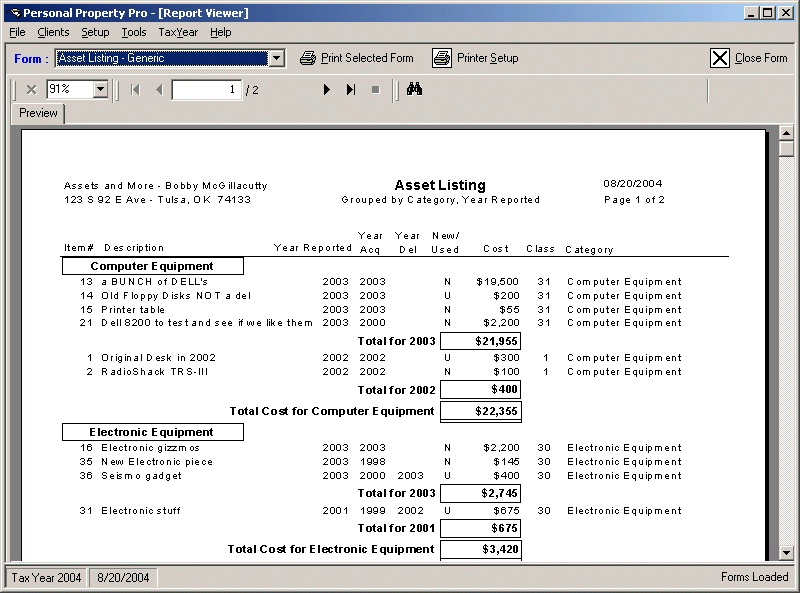800x593 pixels.
Task: Click the X icon beside Close Form
Action: click(719, 58)
